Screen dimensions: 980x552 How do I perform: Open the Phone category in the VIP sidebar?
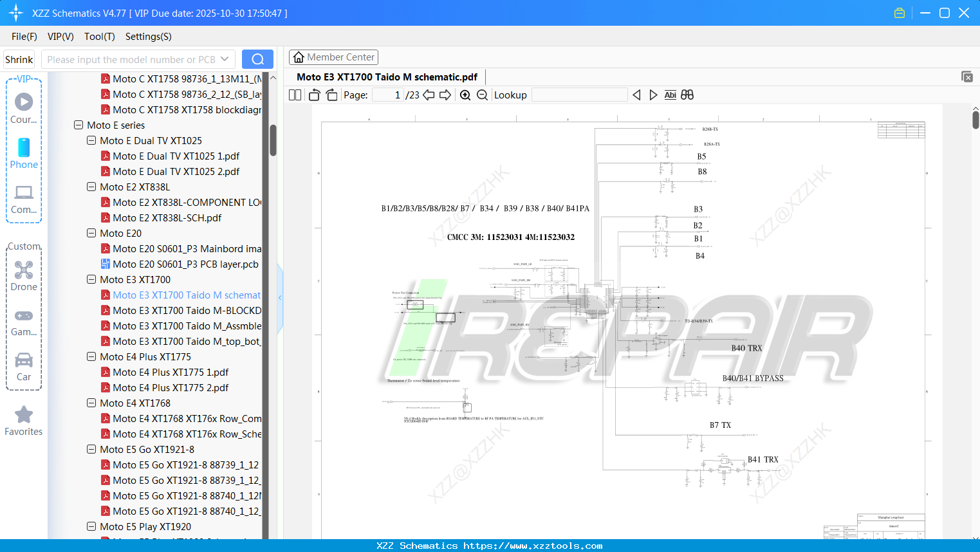coord(23,154)
